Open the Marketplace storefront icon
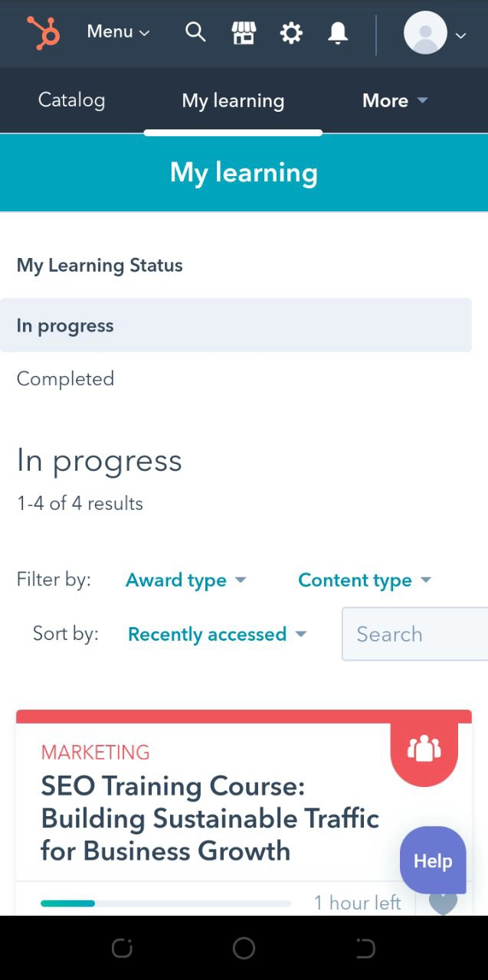 pos(244,33)
